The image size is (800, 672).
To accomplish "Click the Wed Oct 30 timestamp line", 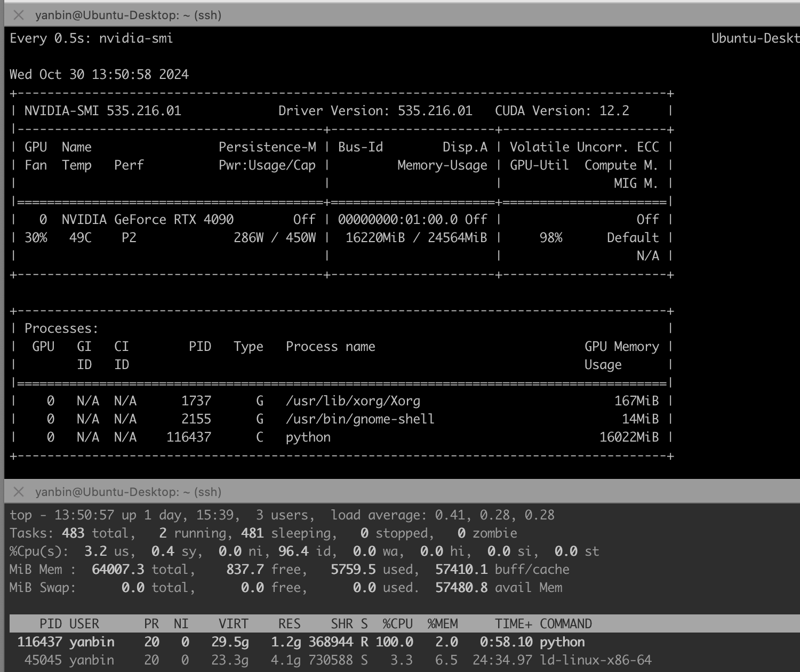I will coord(99,75).
